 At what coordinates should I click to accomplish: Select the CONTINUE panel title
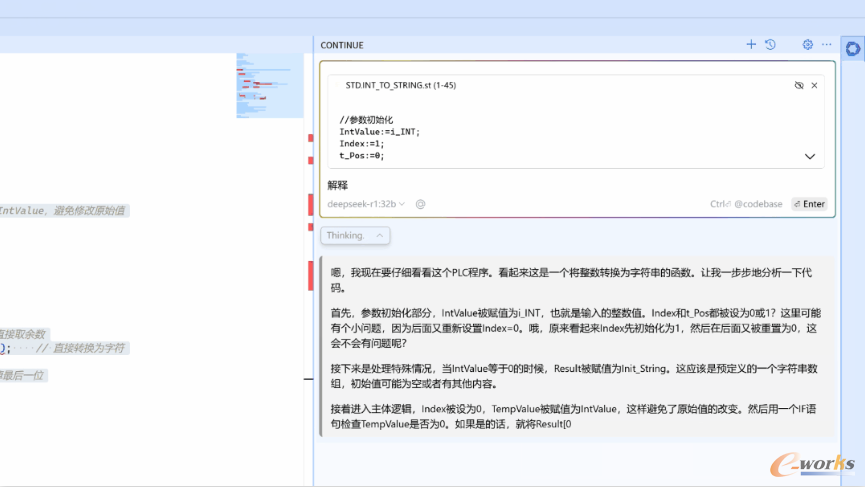(342, 45)
